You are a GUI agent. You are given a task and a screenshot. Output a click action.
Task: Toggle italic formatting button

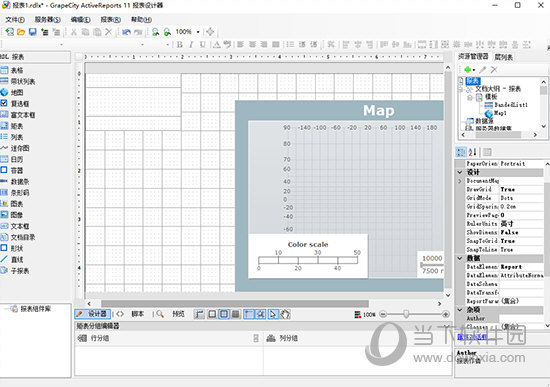(191, 45)
